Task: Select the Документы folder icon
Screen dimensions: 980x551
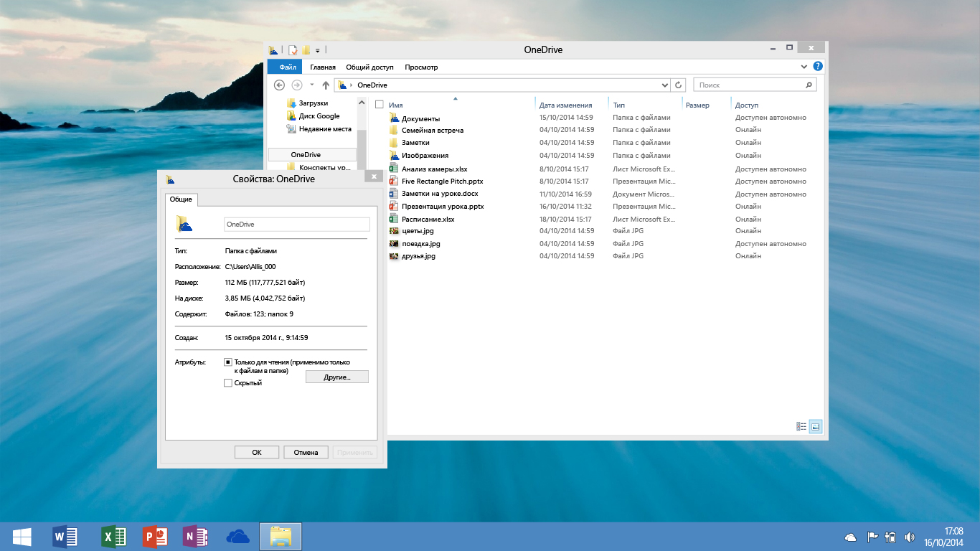Action: pos(394,118)
